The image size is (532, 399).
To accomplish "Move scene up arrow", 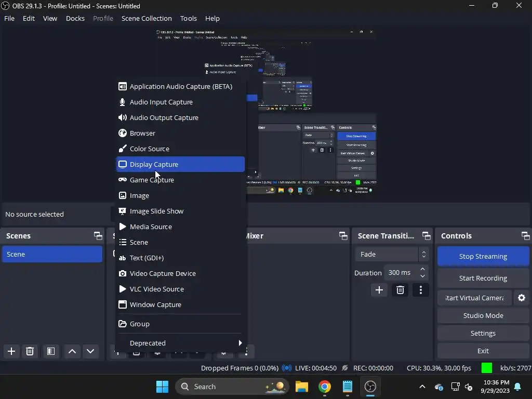I will tap(72, 351).
